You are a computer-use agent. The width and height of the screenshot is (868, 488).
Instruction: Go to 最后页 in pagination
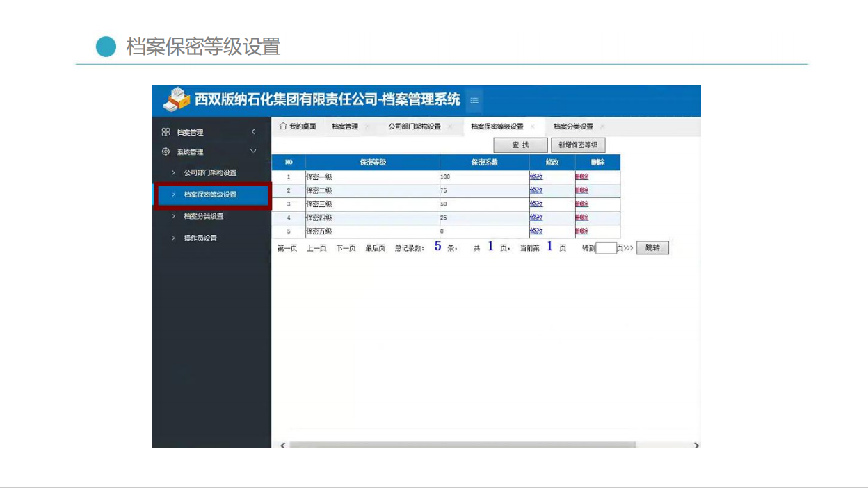pyautogui.click(x=376, y=248)
